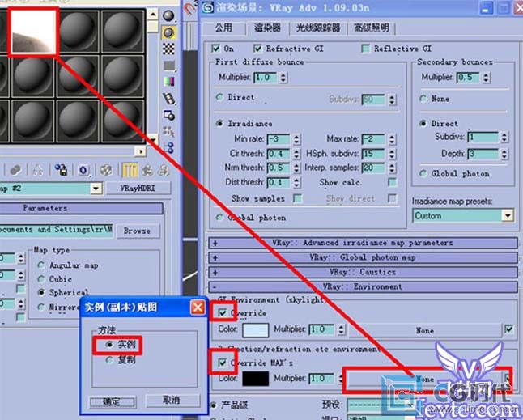Expand the VRay:: Global photon map rollout
The image size is (523, 420).
(x=363, y=257)
